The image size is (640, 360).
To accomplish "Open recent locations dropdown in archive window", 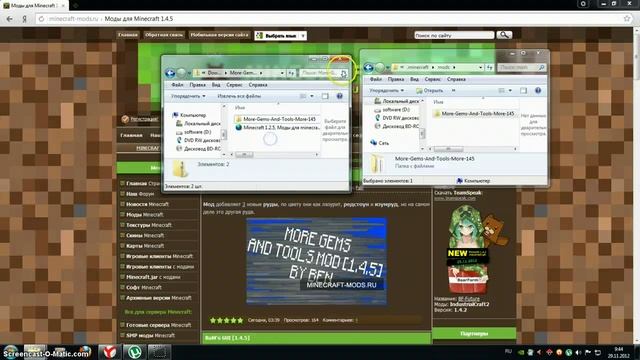I will (x=189, y=73).
